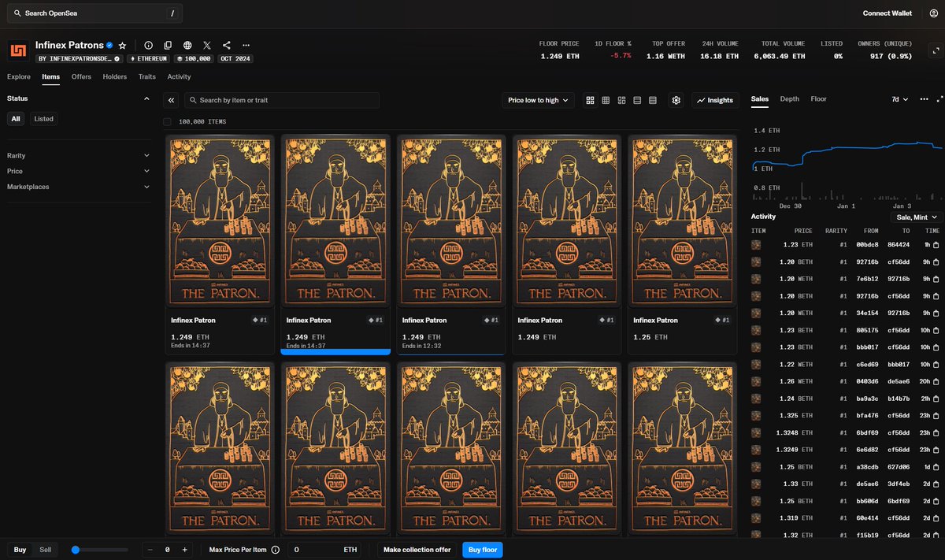Screen dimensions: 945x560
Task: Switch to the Offers tab
Action: point(81,76)
